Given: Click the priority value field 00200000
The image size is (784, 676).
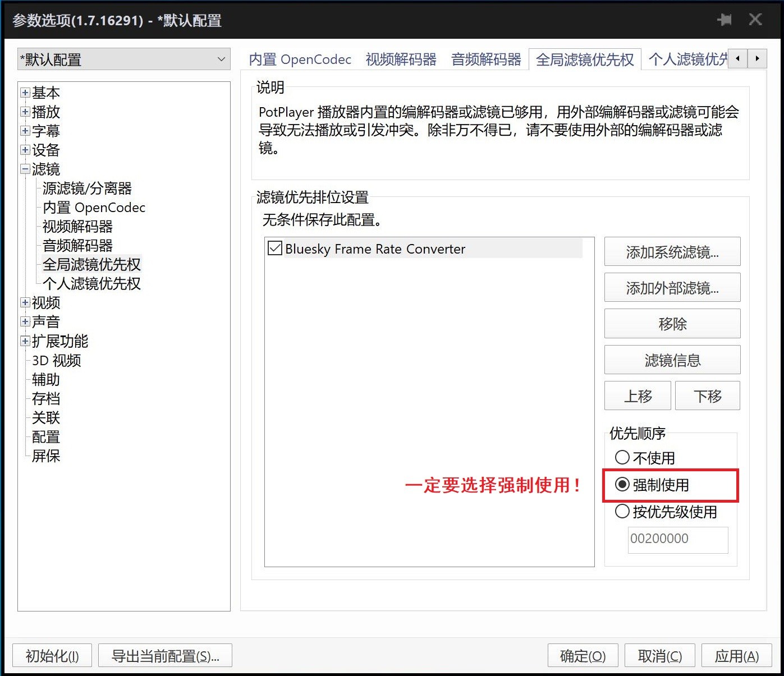Looking at the screenshot, I should click(677, 539).
